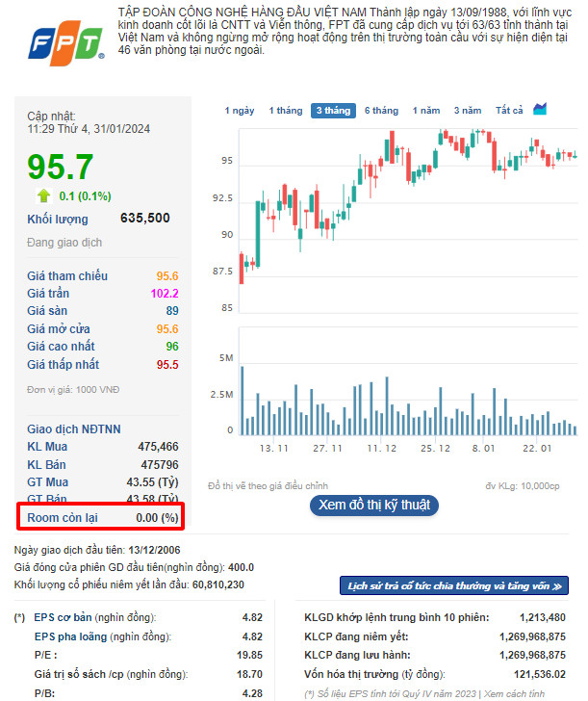Click Giá mở cửa label
The image size is (588, 701).
coord(59,329)
